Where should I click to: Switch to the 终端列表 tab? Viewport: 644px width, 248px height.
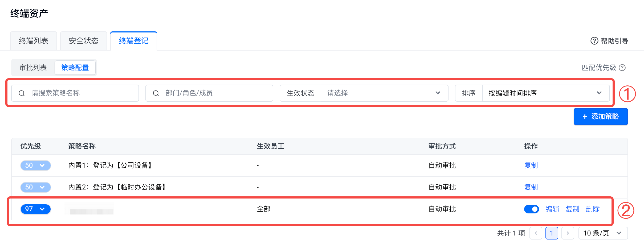click(34, 41)
